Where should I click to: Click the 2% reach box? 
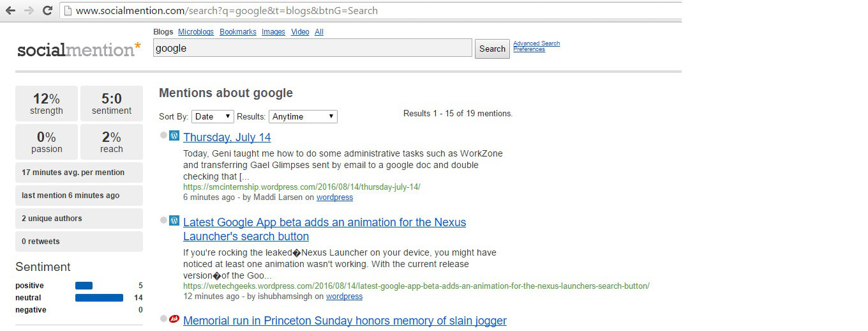(112, 142)
